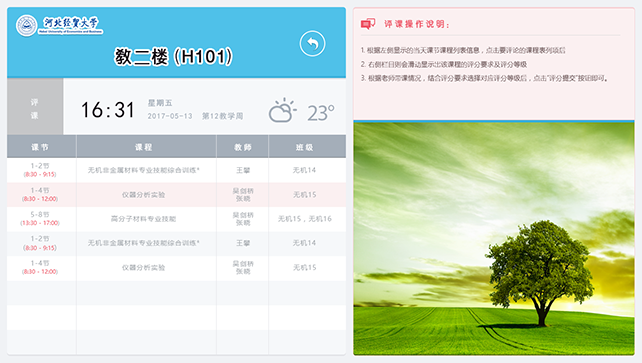Click the circular back arrow button
The height and width of the screenshot is (363, 642).
tap(312, 43)
